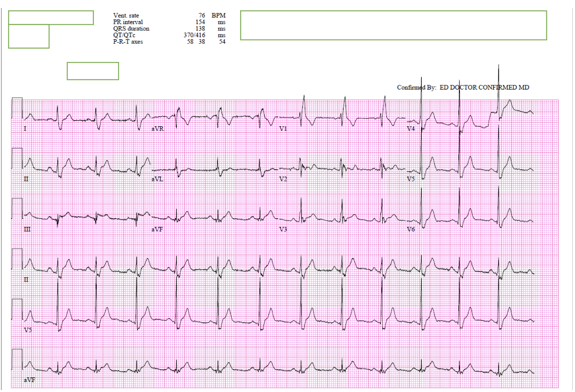This screenshot has width=575, height=392.
Task: Click the large blank interpretation box at top right
Action: click(x=393, y=25)
